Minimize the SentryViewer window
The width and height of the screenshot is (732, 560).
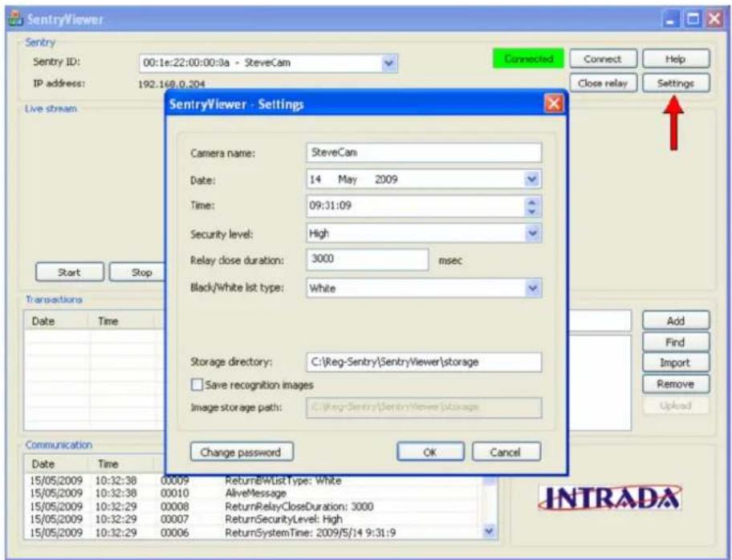click(x=672, y=18)
